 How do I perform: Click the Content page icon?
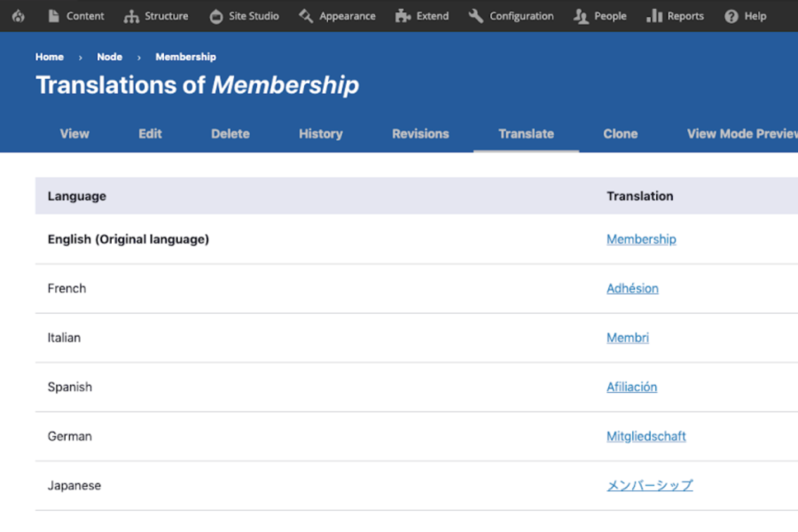54,16
